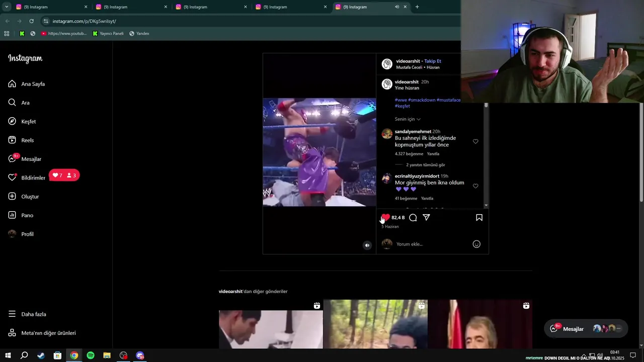
Task: Show 2 yanıtın tümünü gör replies
Action: point(426,165)
